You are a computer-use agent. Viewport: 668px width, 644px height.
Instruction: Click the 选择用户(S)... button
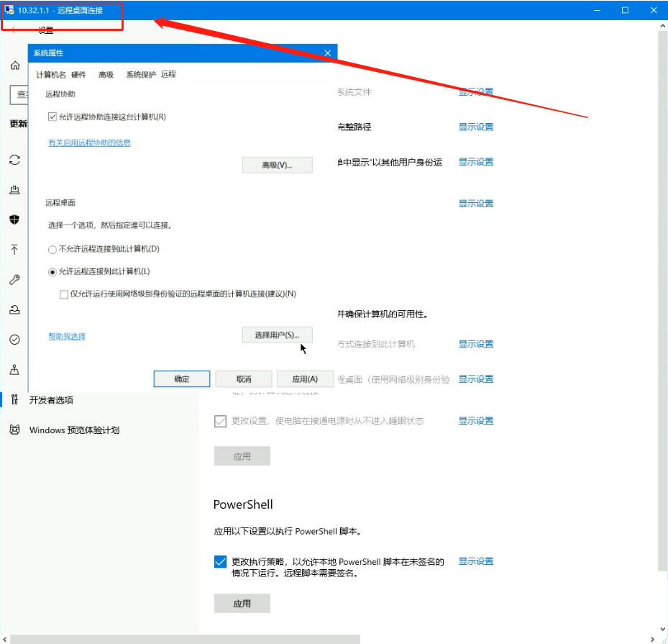[x=277, y=335]
